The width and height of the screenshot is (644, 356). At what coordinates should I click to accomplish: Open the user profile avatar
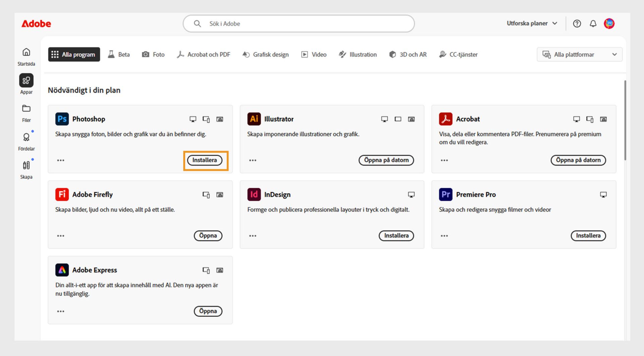point(609,23)
